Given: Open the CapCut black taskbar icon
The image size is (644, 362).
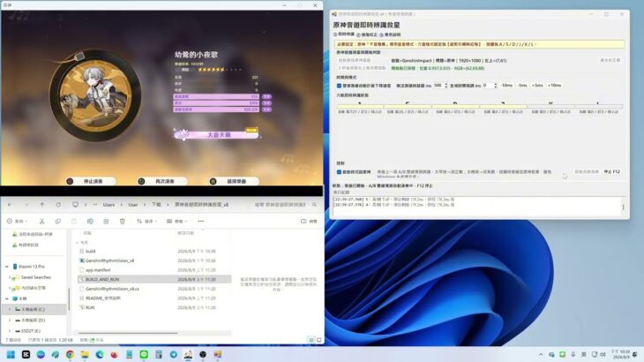Looking at the screenshot, I should 26,354.
